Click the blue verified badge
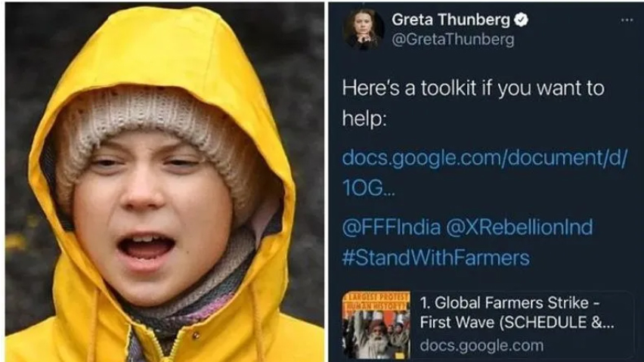Screen dimensions: 644x362 click(522, 20)
